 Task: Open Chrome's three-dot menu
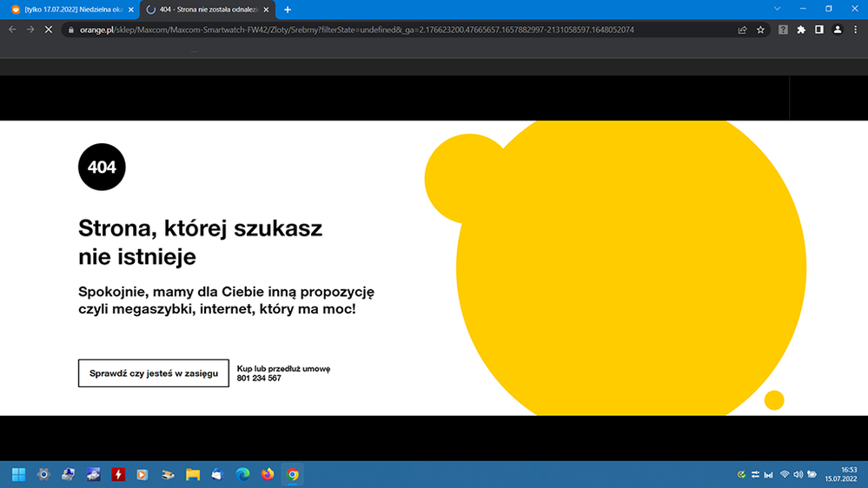(x=856, y=30)
